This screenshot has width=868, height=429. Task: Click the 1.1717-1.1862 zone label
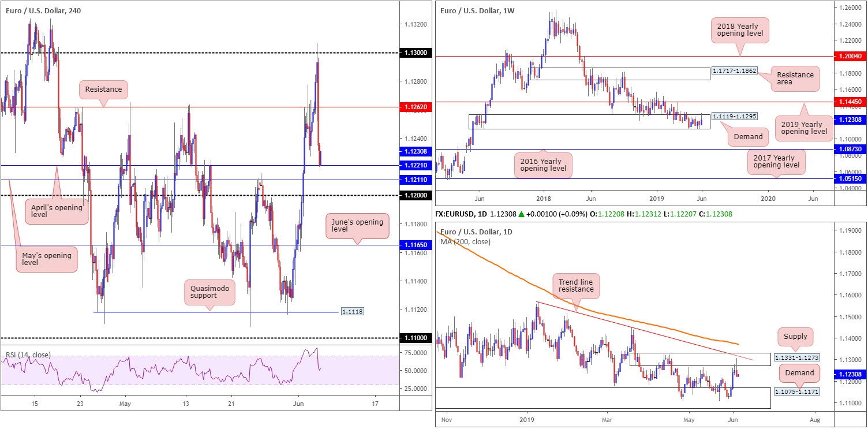pyautogui.click(x=734, y=70)
